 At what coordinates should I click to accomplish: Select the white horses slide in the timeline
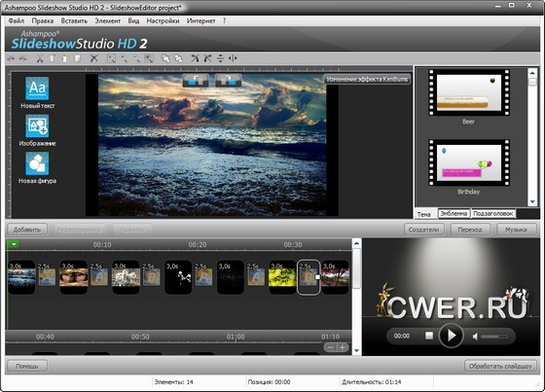coord(126,277)
